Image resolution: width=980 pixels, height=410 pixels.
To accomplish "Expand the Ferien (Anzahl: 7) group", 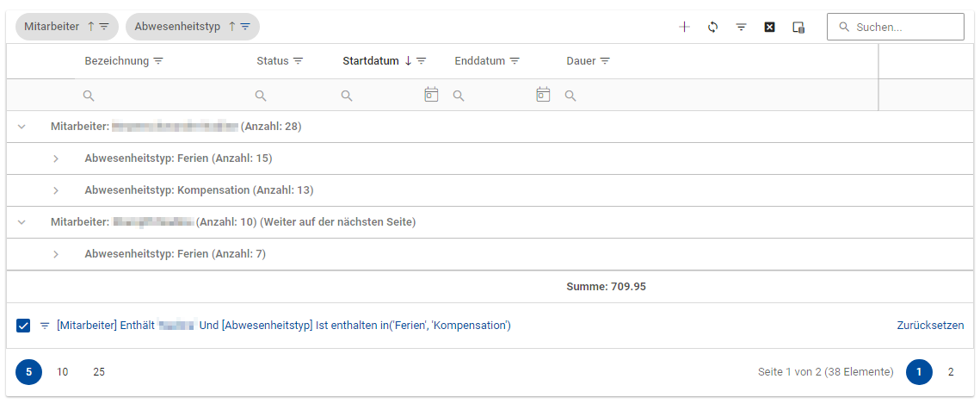I will tap(56, 254).
